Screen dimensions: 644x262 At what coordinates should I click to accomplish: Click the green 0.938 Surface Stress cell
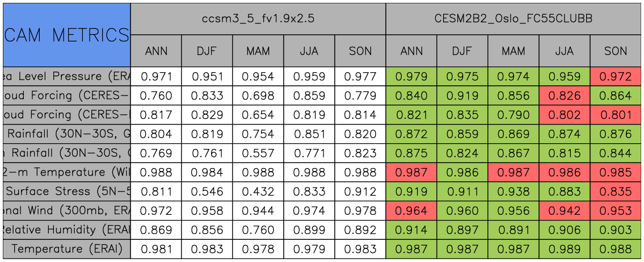click(x=513, y=191)
